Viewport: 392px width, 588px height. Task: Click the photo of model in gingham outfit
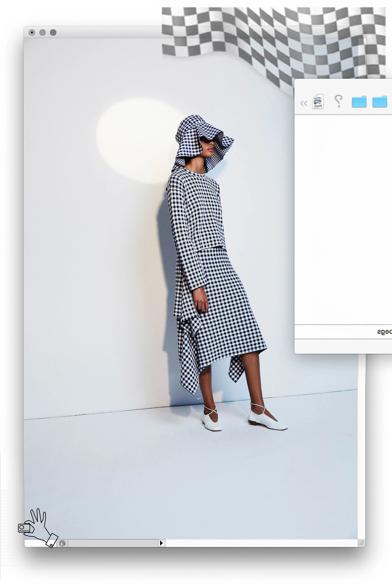(191, 289)
